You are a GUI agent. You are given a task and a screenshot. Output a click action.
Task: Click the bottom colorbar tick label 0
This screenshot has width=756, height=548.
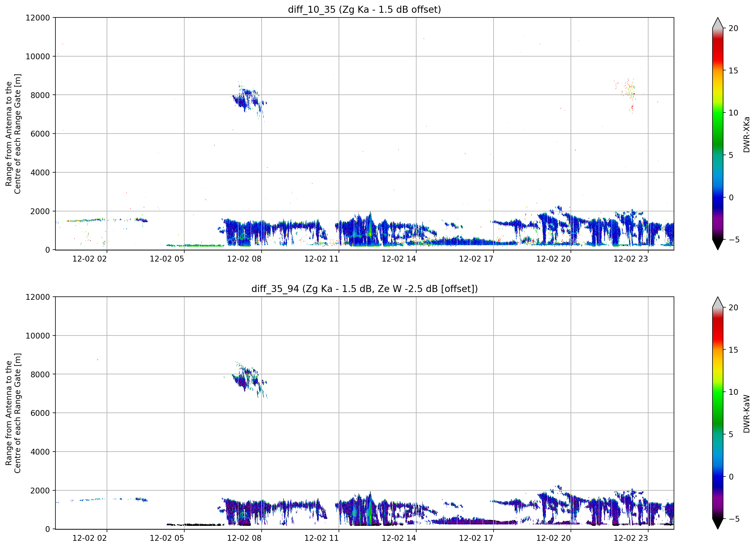731,477
